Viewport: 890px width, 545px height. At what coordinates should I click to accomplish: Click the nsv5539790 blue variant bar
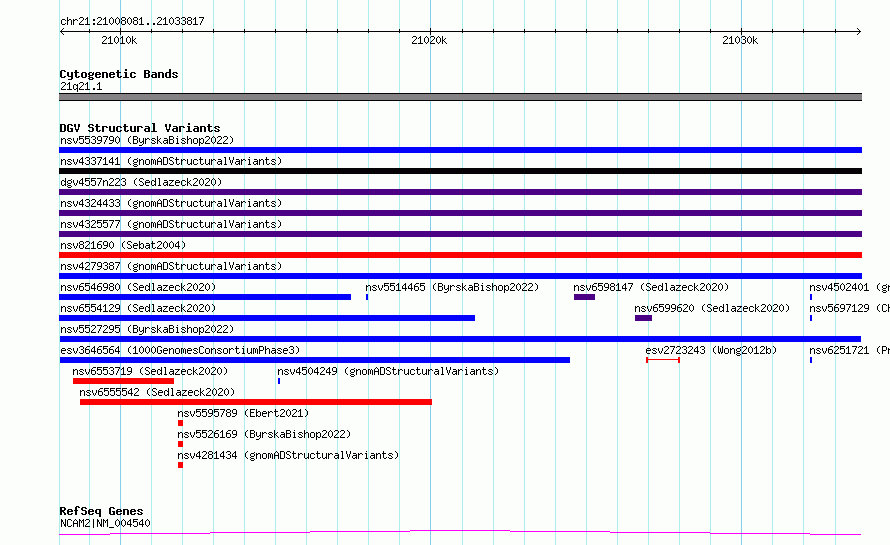pos(460,150)
